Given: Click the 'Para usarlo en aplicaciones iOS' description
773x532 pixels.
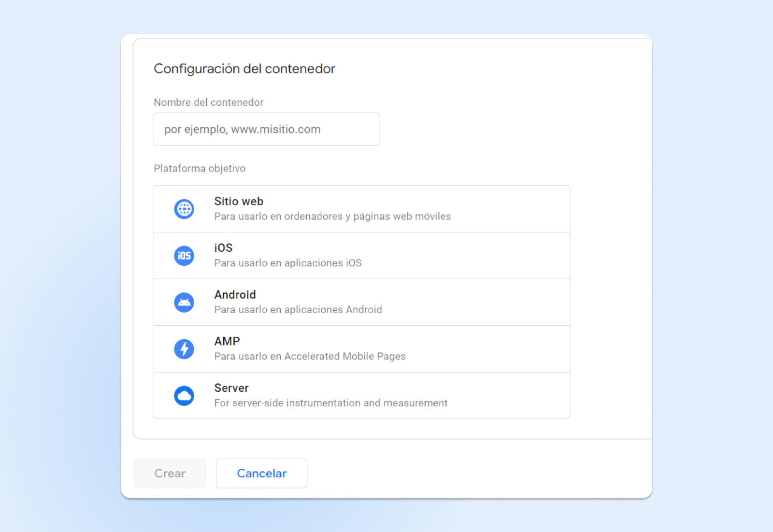Looking at the screenshot, I should [288, 263].
